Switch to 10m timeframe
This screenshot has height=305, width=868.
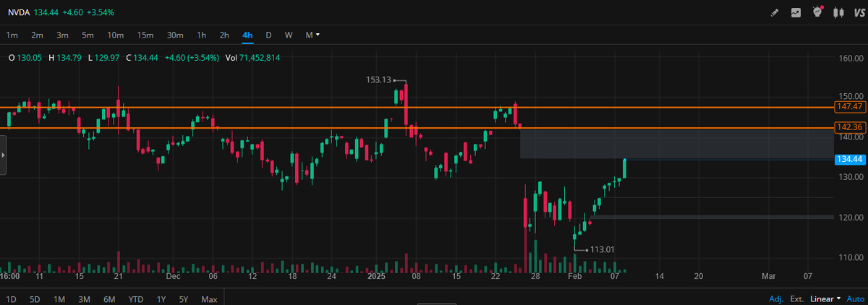pyautogui.click(x=115, y=35)
